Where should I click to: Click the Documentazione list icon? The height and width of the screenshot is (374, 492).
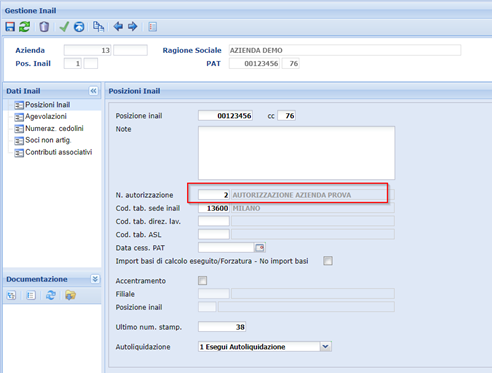[x=31, y=295]
